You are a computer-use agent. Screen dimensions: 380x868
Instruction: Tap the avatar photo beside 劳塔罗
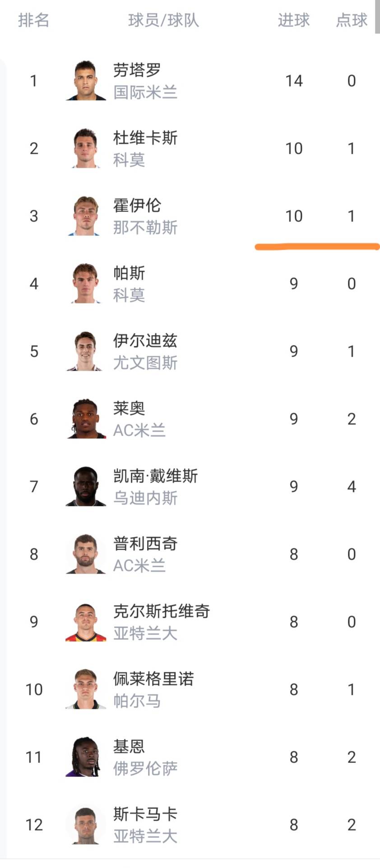86,81
